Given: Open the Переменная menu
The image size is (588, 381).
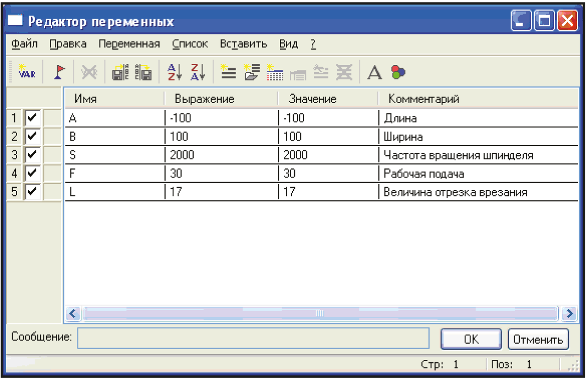Looking at the screenshot, I should 129,44.
